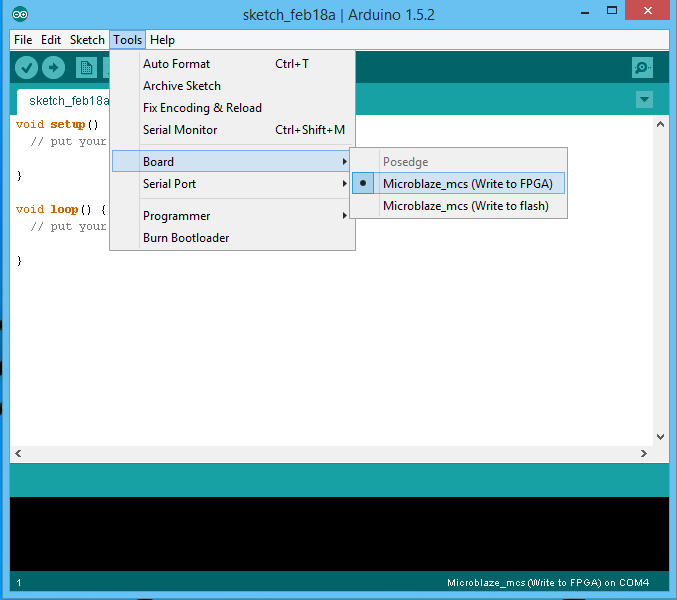Choose Auto Format from Tools menu
This screenshot has height=600, width=677.
point(177,64)
